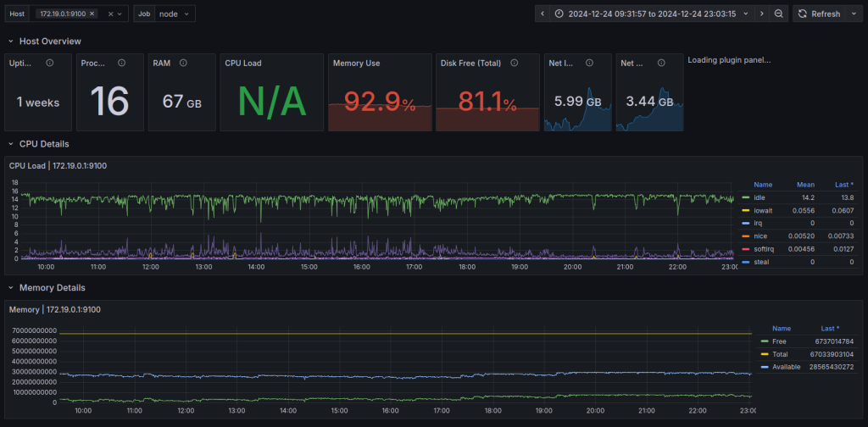Click the CPU Load stat panel title
The height and width of the screenshot is (427, 868).
click(x=243, y=63)
